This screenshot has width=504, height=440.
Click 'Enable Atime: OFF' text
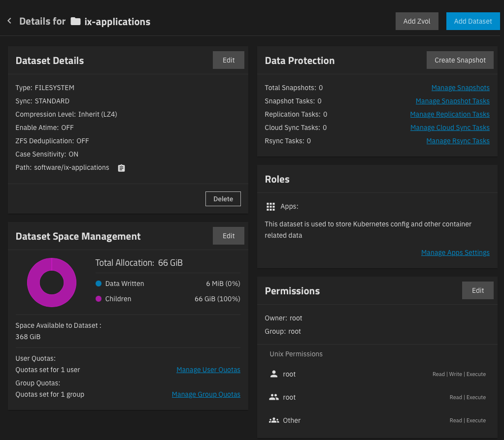click(44, 127)
